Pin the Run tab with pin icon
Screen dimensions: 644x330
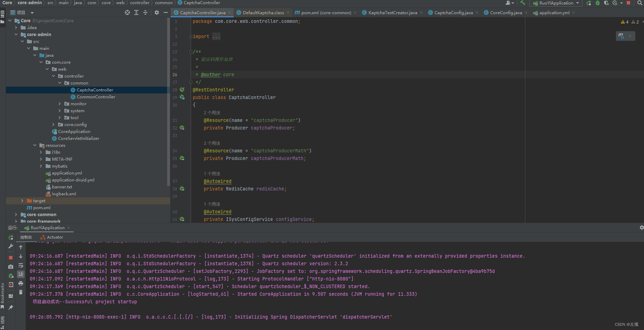click(11, 307)
